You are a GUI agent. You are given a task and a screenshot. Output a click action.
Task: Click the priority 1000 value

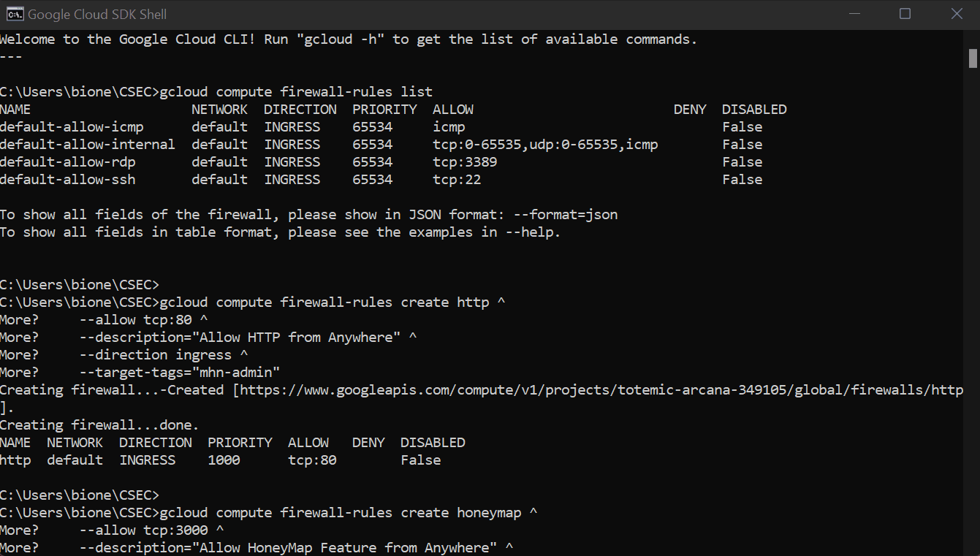(224, 460)
